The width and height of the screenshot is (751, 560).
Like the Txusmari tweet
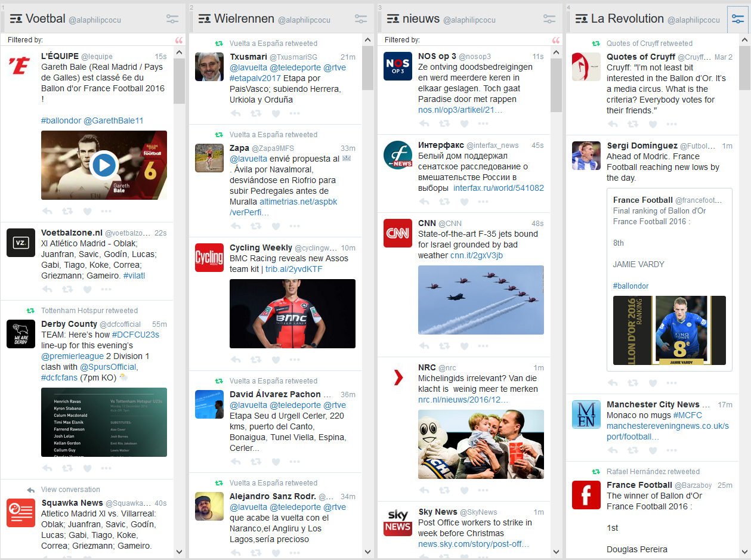(276, 113)
